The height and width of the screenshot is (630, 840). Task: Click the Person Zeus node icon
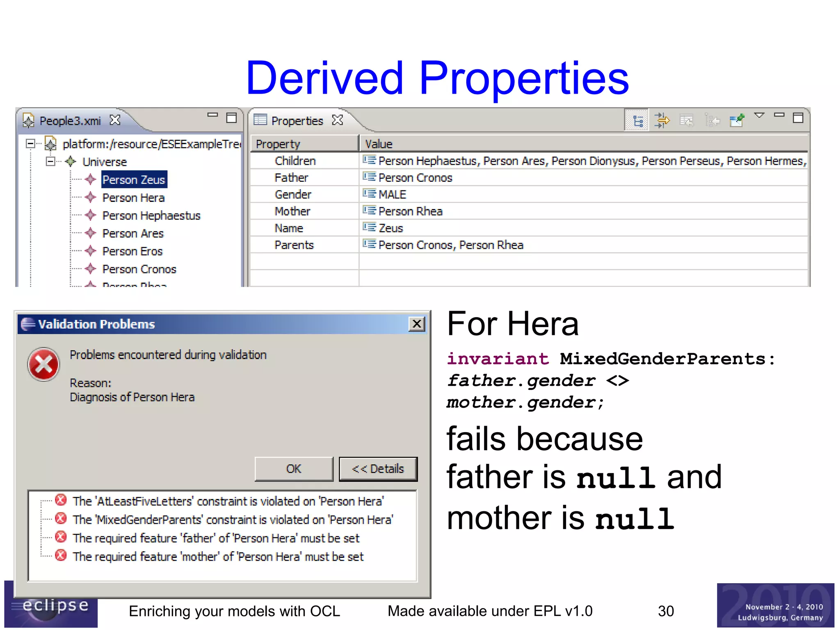coord(90,179)
